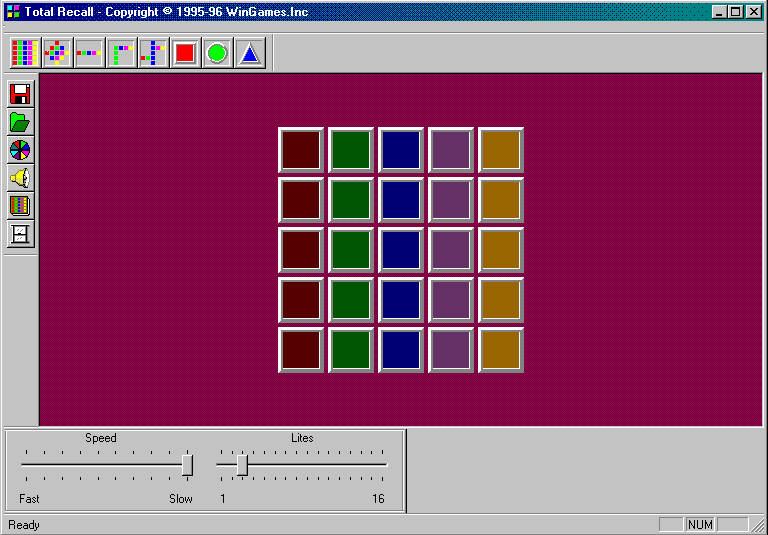Click the 'Lites' slider heading

302,438
